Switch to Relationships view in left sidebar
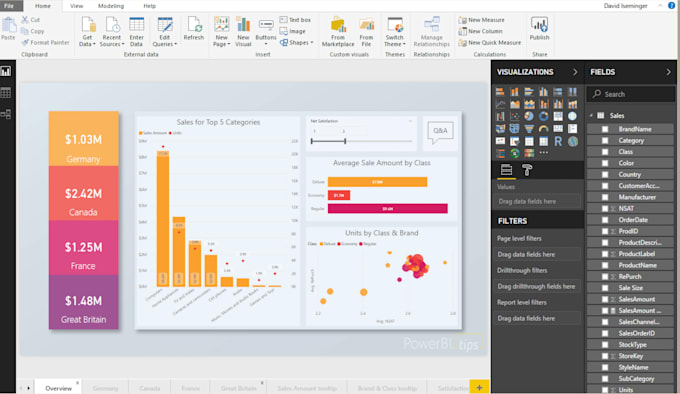680x394 pixels. click(x=6, y=114)
